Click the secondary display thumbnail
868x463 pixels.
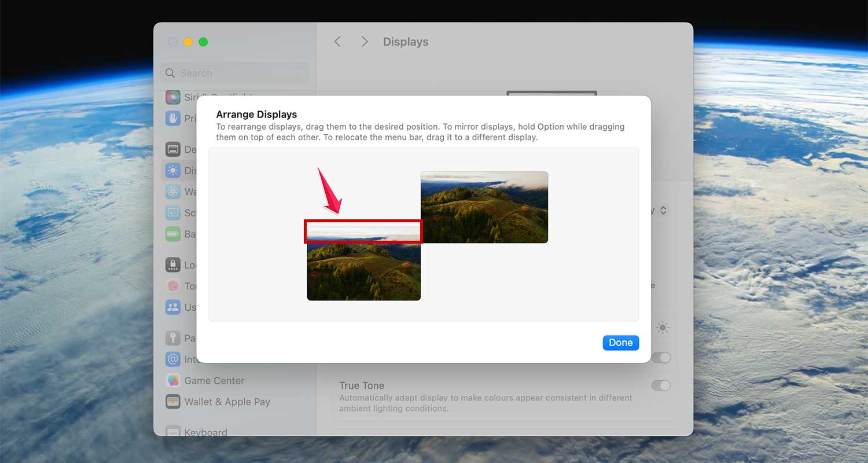pos(484,207)
